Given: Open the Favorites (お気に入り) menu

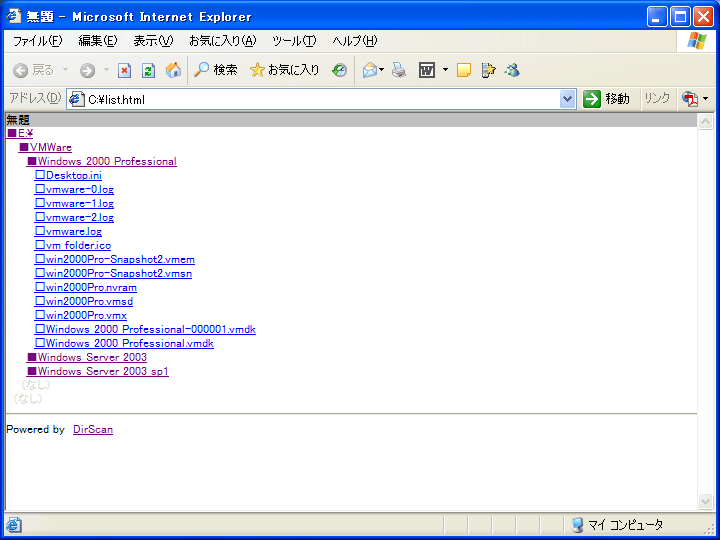Looking at the screenshot, I should click(x=223, y=41).
